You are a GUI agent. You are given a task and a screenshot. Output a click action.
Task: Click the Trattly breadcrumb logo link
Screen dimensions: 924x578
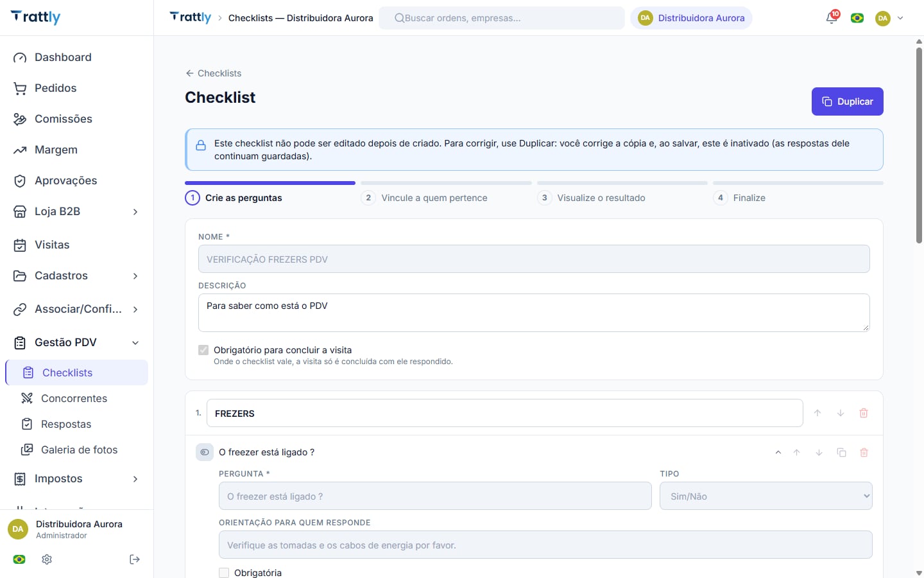[x=190, y=17]
